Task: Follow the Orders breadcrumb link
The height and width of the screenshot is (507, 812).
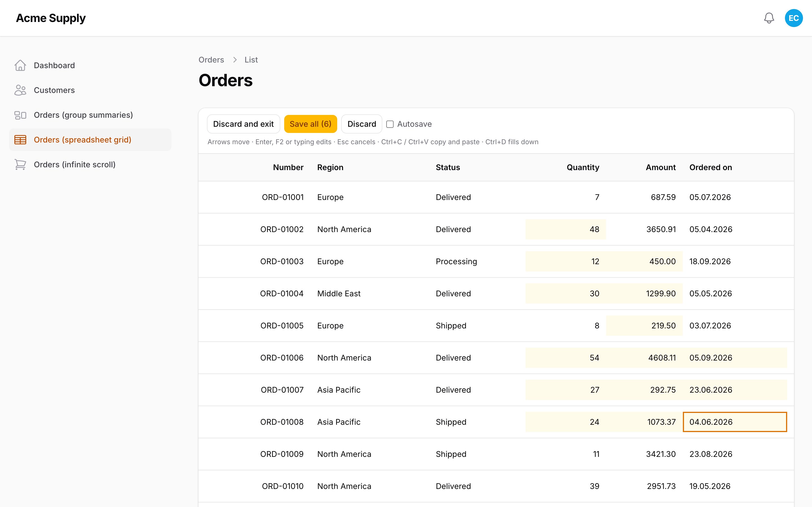Action: (x=211, y=60)
